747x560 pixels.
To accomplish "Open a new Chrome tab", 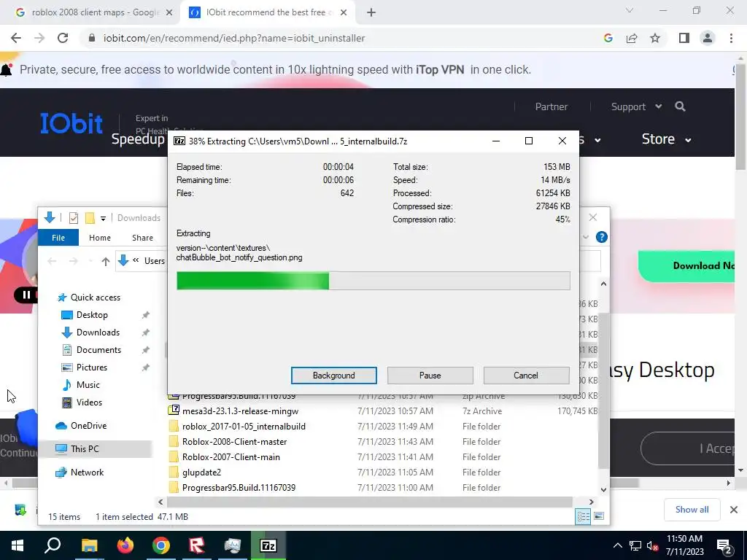I will (371, 13).
